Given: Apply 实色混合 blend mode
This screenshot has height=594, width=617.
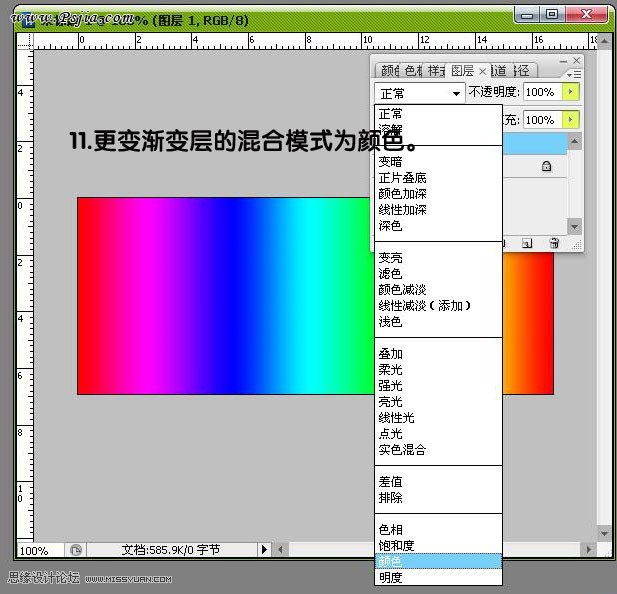Looking at the screenshot, I should coord(438,450).
